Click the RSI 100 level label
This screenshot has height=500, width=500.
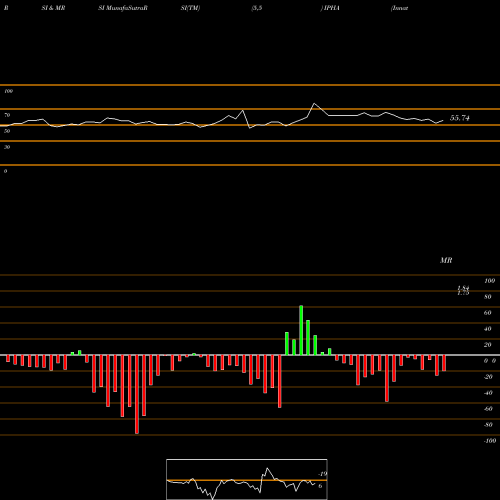[9, 91]
